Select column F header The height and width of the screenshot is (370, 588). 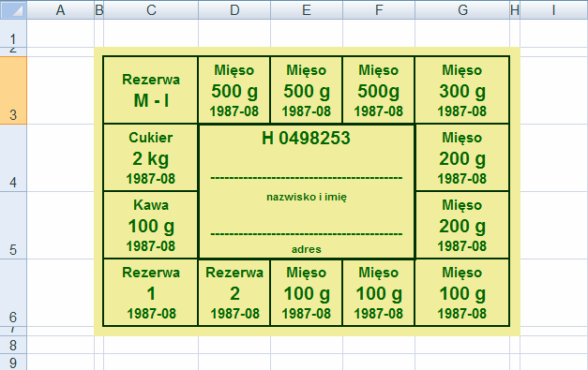click(379, 9)
